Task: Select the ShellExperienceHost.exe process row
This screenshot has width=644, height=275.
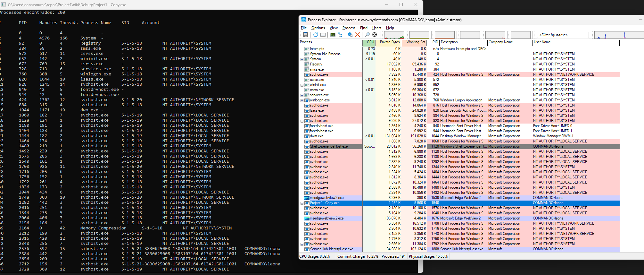Action: tap(329, 146)
